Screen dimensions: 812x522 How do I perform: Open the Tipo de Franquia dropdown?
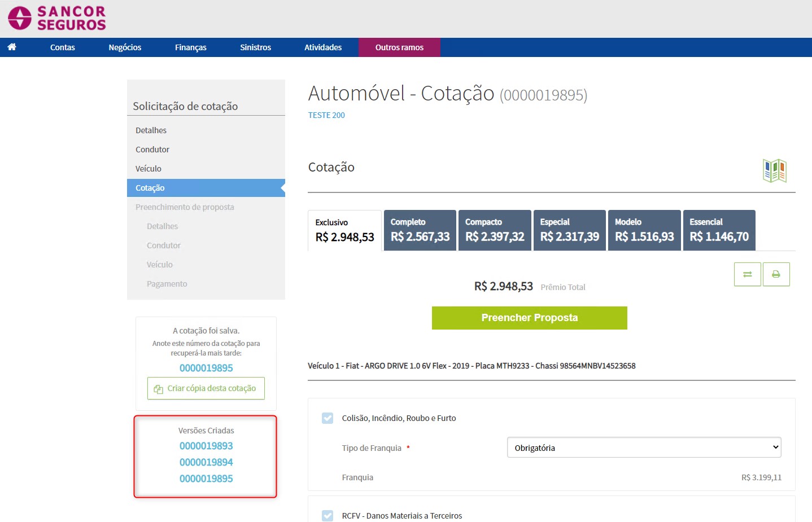click(x=644, y=448)
